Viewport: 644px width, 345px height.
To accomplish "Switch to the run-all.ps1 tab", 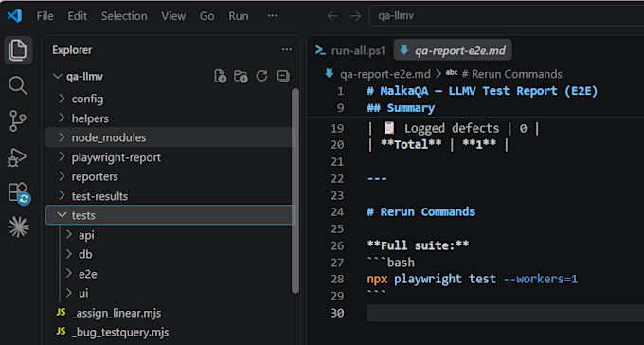I will pyautogui.click(x=350, y=50).
